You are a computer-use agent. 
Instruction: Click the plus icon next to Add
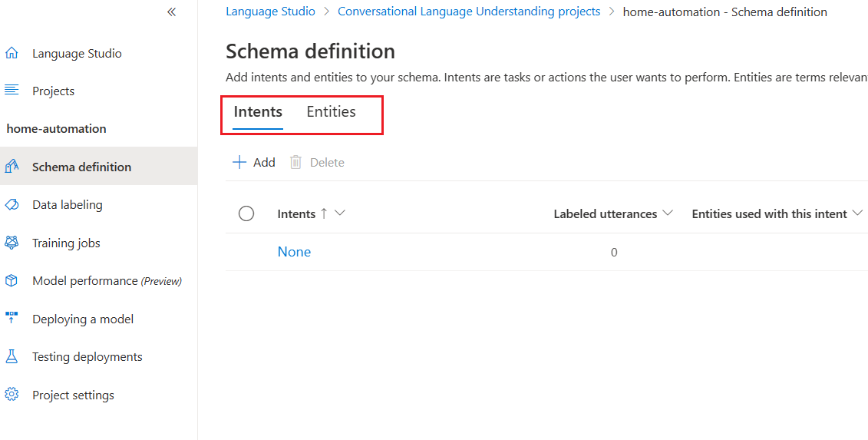point(239,162)
